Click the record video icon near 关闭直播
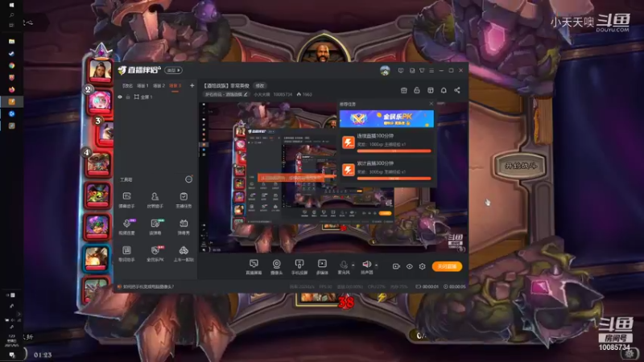The height and width of the screenshot is (362, 644). (396, 266)
